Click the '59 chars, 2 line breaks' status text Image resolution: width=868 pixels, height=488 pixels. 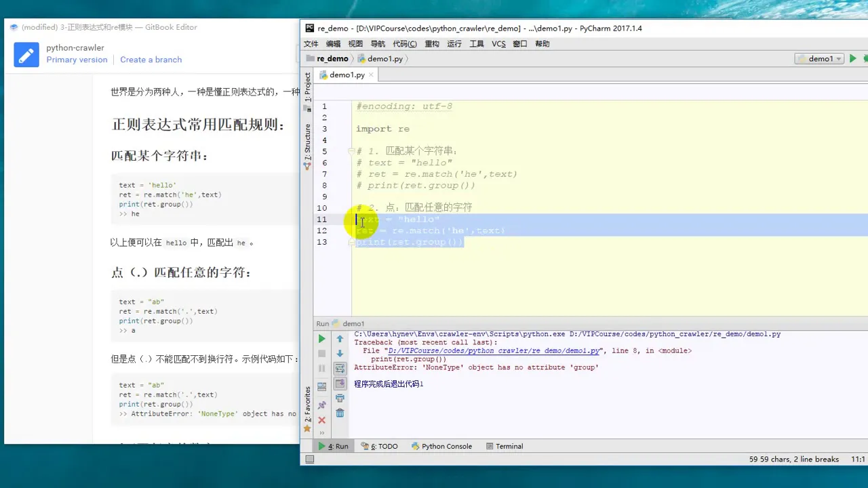[x=794, y=460]
